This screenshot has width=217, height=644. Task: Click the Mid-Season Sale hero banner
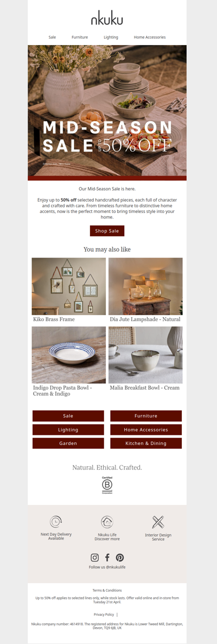coord(107,110)
